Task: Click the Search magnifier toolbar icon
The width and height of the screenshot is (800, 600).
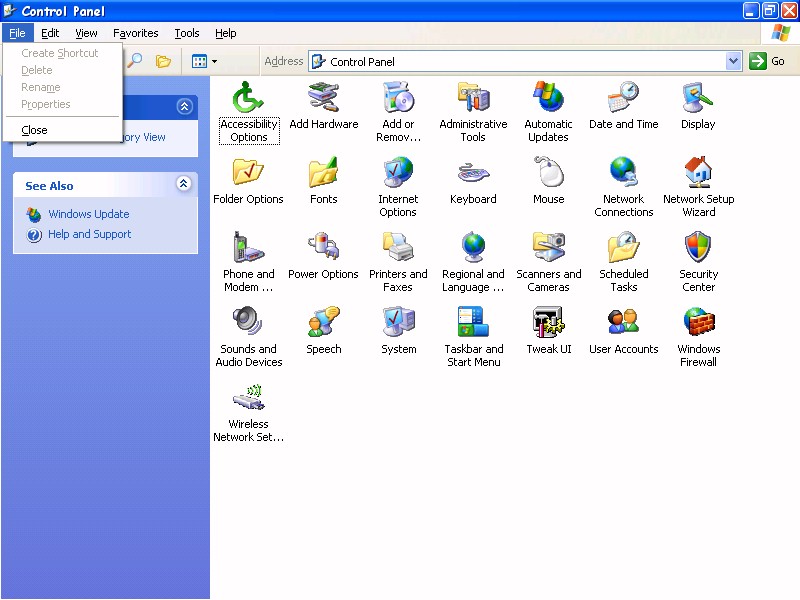Action: pyautogui.click(x=135, y=61)
